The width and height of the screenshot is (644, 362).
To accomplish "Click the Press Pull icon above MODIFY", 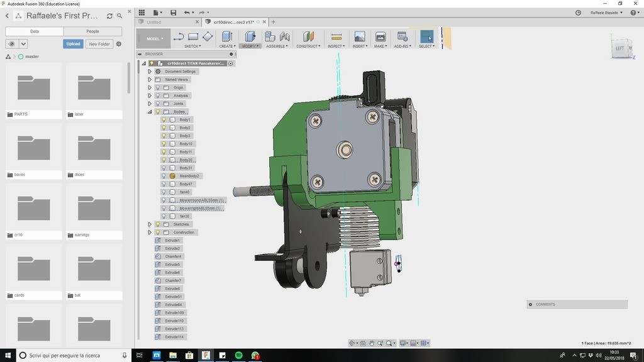I will tap(250, 36).
